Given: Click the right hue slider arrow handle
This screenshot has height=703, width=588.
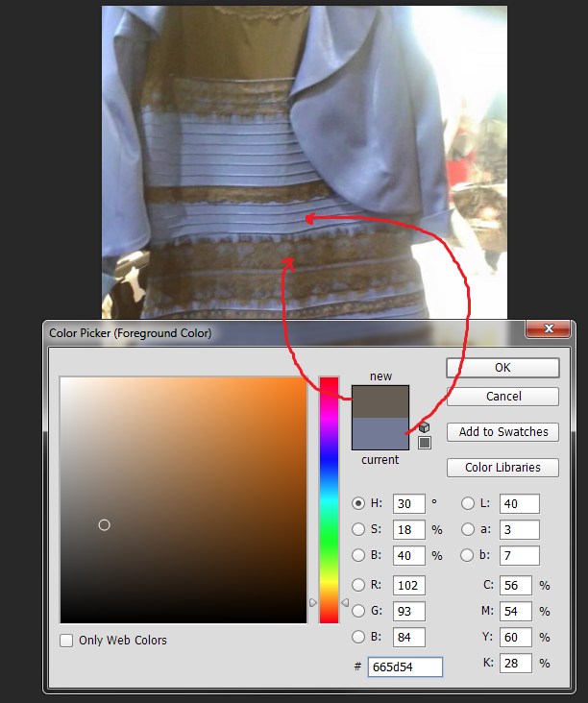Looking at the screenshot, I should (x=345, y=602).
